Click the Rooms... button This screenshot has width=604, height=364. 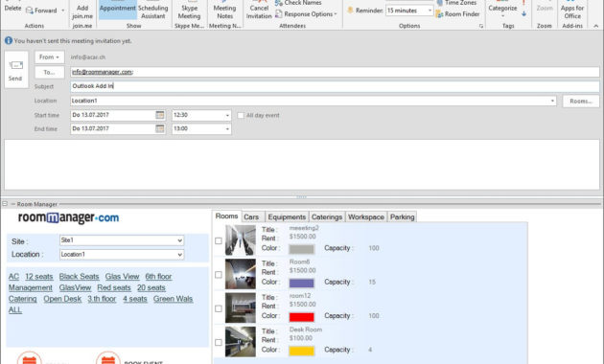[580, 102]
